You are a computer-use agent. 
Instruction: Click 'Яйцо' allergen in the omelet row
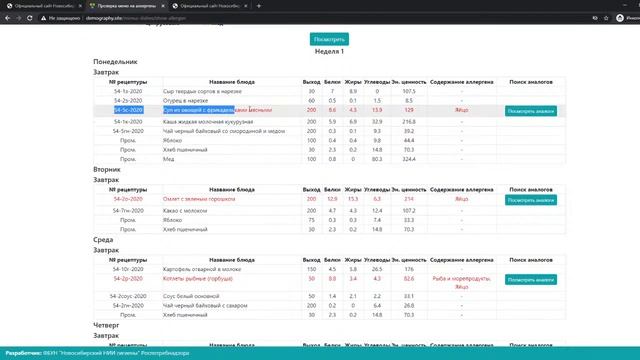click(462, 199)
